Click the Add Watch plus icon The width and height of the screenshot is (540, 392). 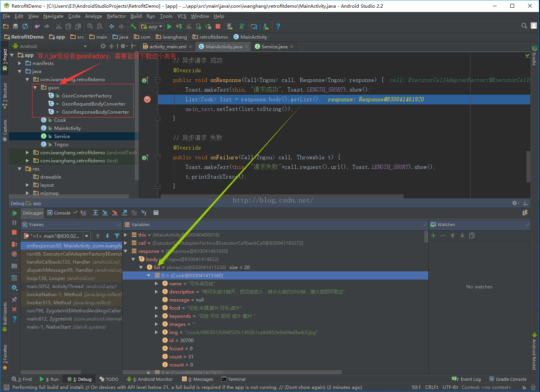[433, 235]
